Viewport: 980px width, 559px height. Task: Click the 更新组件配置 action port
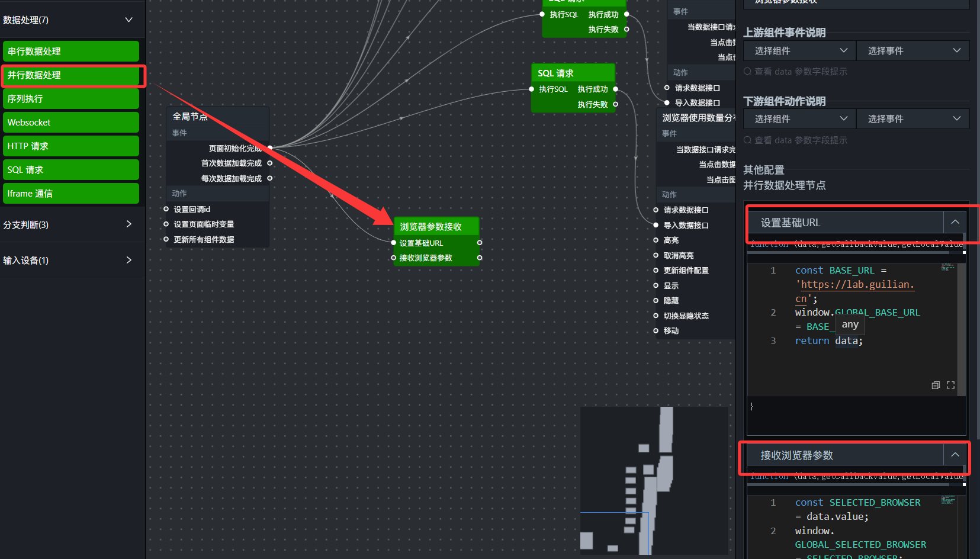656,271
